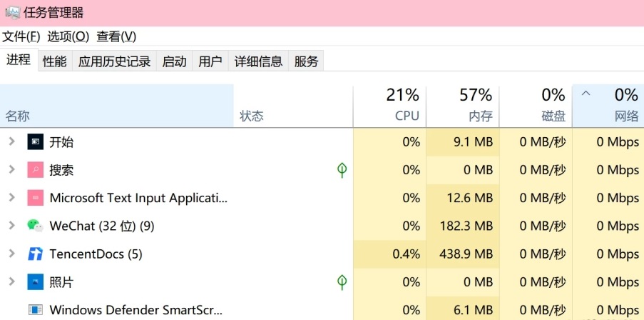The height and width of the screenshot is (320, 644).
Task: Open the 选项(O) menu
Action: pyautogui.click(x=68, y=36)
